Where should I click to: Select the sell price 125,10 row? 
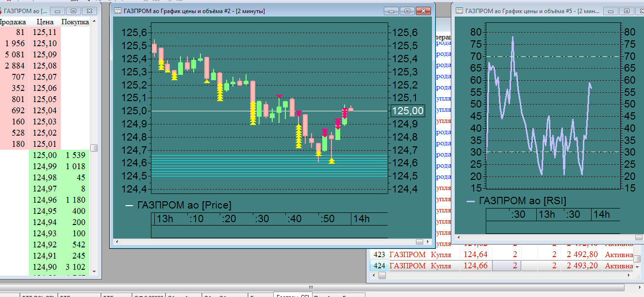45,44
